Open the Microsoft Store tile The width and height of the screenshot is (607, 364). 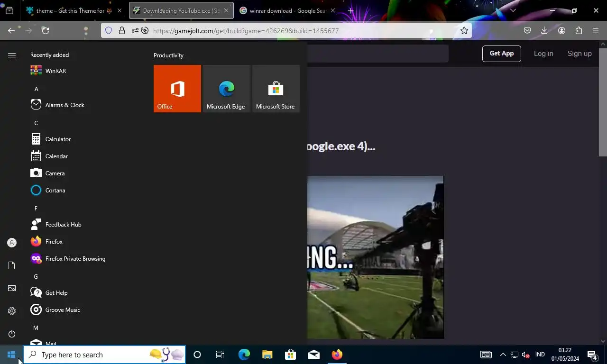(x=276, y=89)
